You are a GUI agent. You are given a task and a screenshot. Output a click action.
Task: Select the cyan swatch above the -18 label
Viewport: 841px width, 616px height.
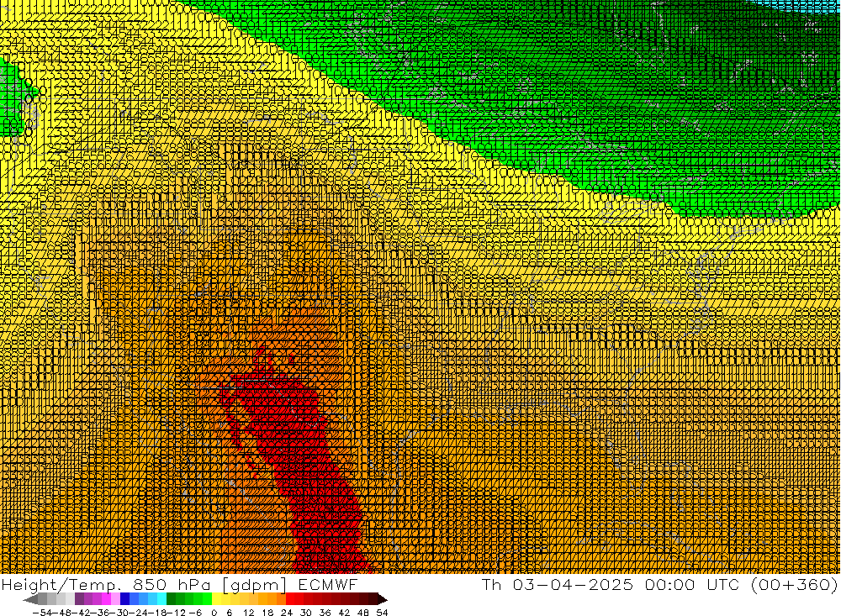click(x=161, y=599)
